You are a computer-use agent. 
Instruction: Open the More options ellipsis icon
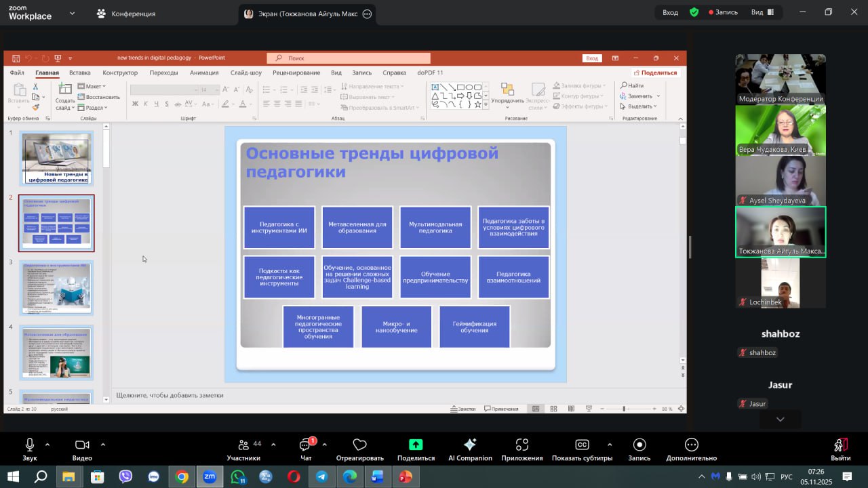(691, 445)
